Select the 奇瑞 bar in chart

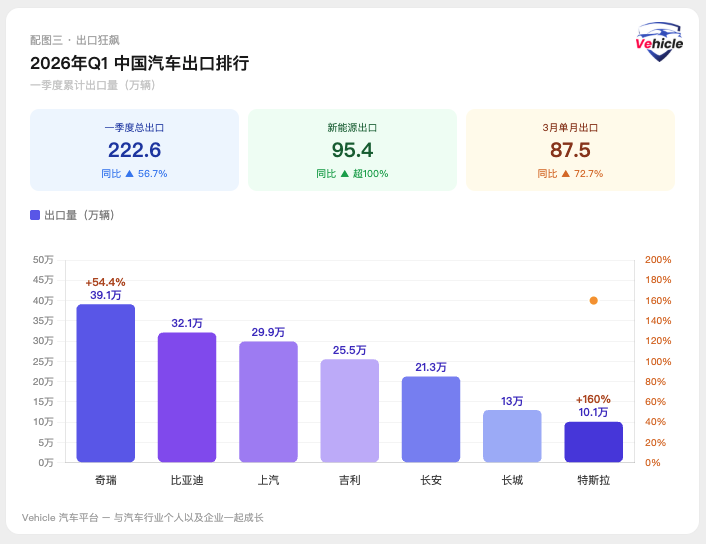105,383
